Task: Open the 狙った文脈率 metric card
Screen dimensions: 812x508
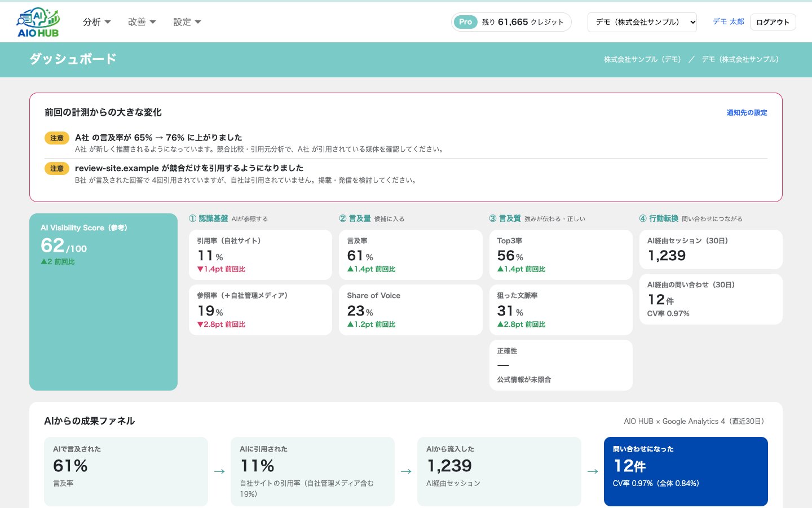Action: pos(561,310)
